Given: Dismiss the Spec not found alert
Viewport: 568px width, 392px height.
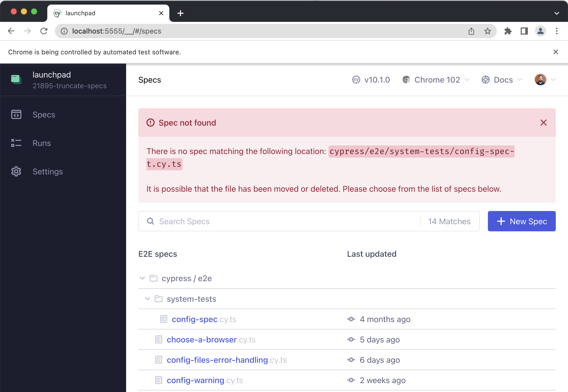Looking at the screenshot, I should [544, 123].
